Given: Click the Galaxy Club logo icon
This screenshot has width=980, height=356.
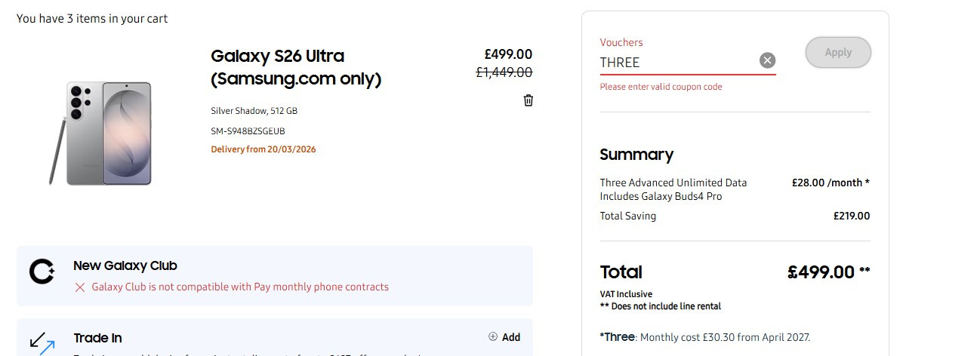Looking at the screenshot, I should (x=42, y=272).
